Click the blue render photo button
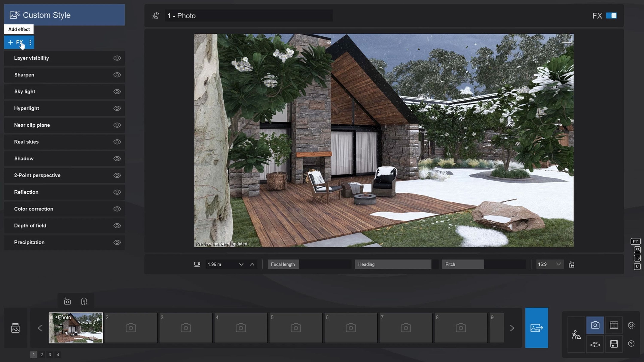644x362 pixels. coord(536,328)
